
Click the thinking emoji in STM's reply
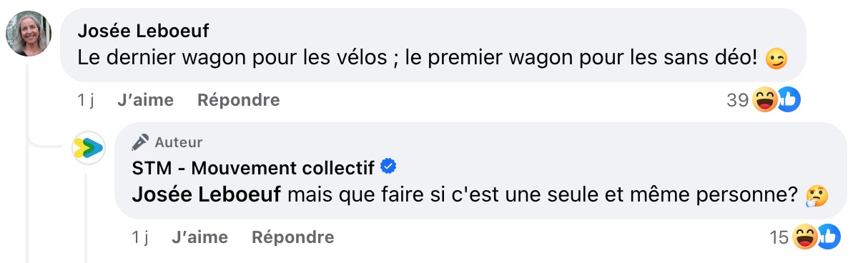tap(816, 195)
